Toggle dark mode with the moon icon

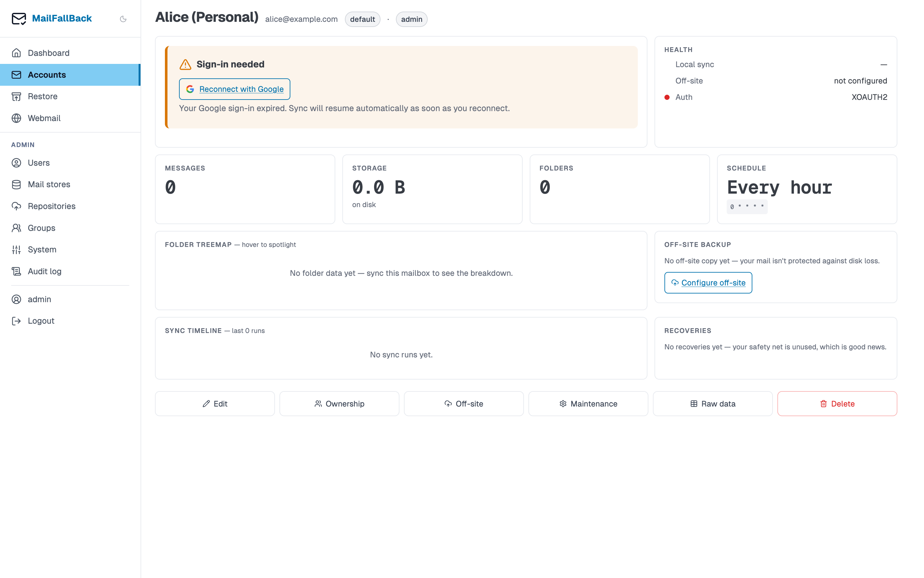123,19
